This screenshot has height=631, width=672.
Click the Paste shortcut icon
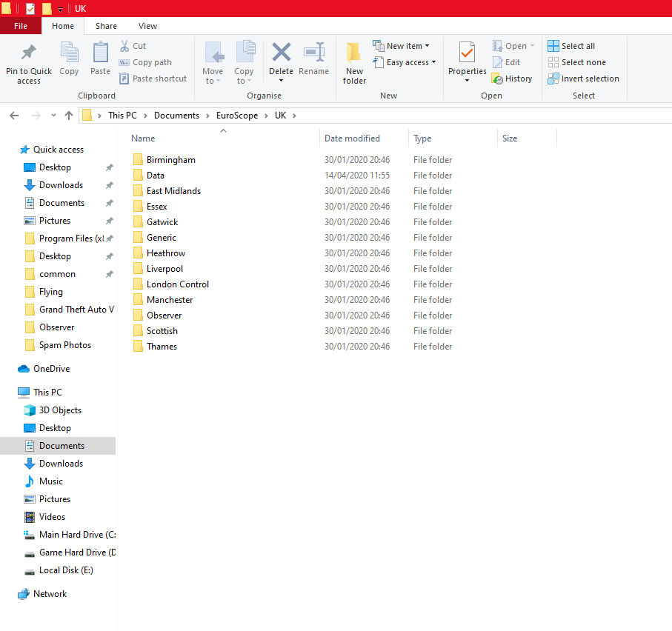[126, 78]
